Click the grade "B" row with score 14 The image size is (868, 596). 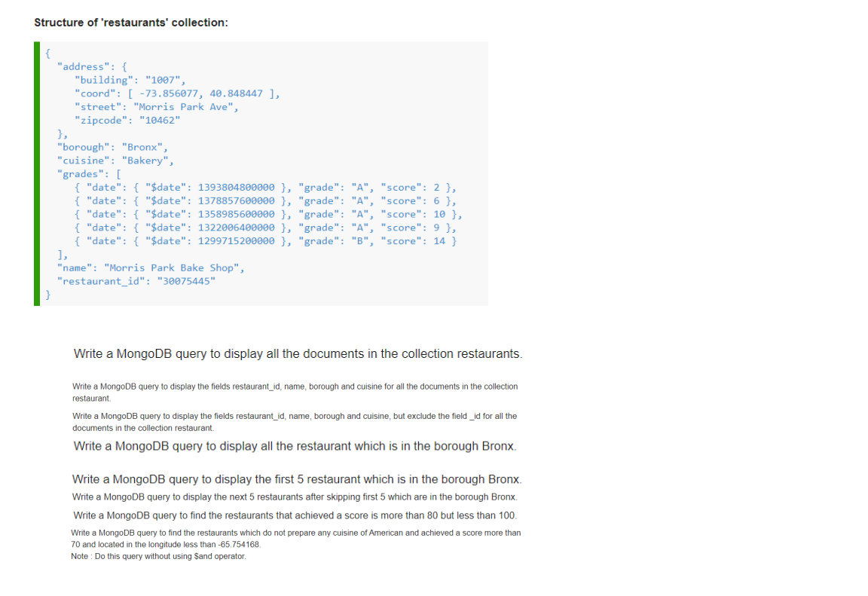coord(265,240)
